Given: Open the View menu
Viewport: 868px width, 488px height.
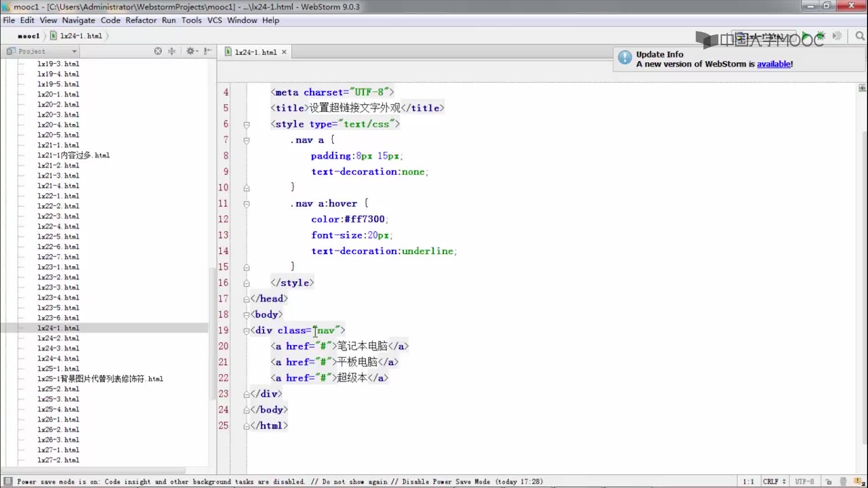Looking at the screenshot, I should 48,20.
